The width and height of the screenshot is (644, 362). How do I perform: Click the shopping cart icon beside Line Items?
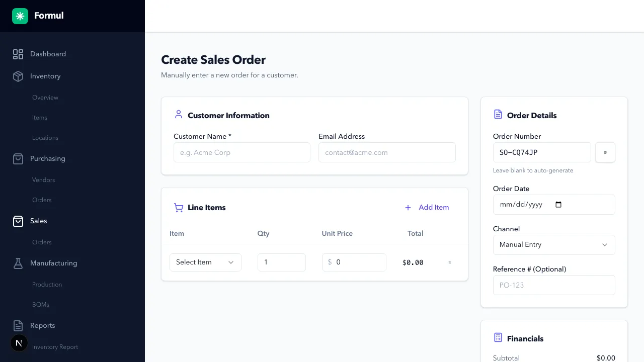[x=179, y=207]
